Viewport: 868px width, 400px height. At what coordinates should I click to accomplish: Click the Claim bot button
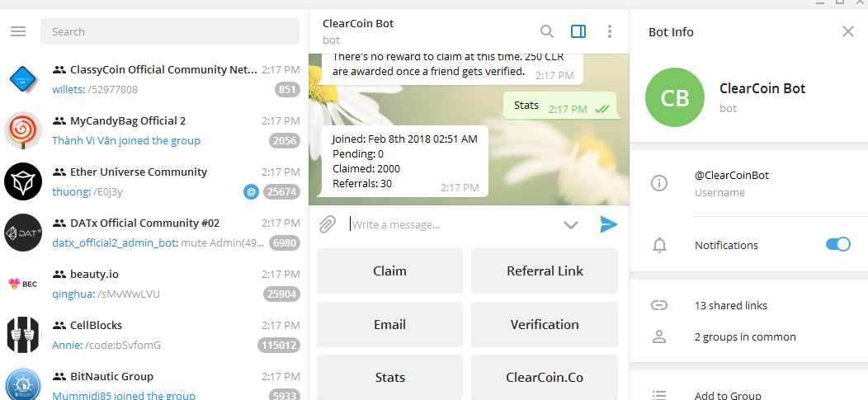[389, 271]
